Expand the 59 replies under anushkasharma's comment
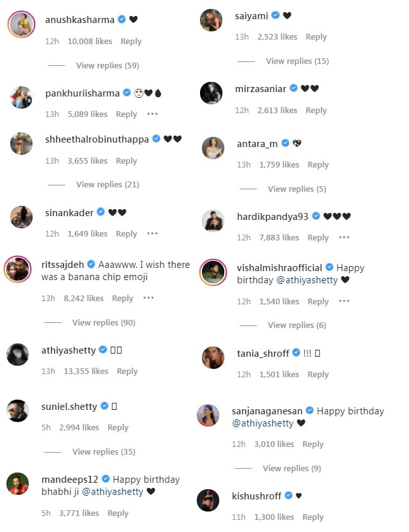The width and height of the screenshot is (409, 532). click(107, 65)
